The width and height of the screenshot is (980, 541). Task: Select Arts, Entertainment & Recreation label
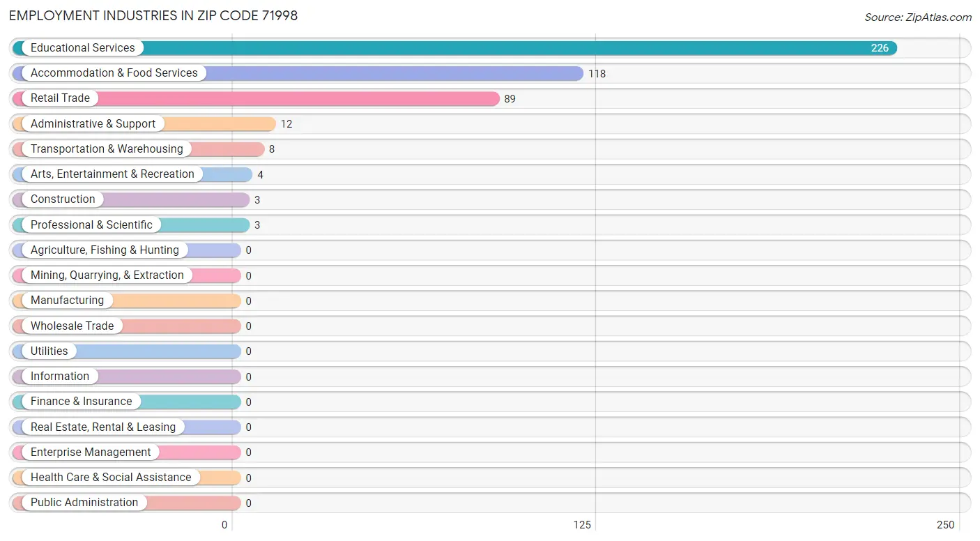click(112, 174)
